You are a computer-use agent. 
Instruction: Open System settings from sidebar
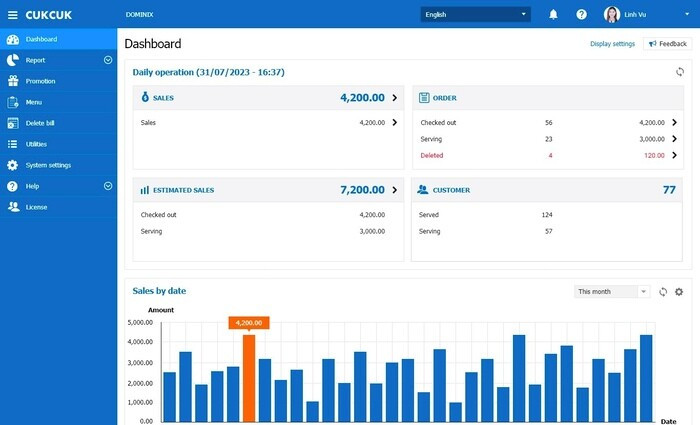48,165
